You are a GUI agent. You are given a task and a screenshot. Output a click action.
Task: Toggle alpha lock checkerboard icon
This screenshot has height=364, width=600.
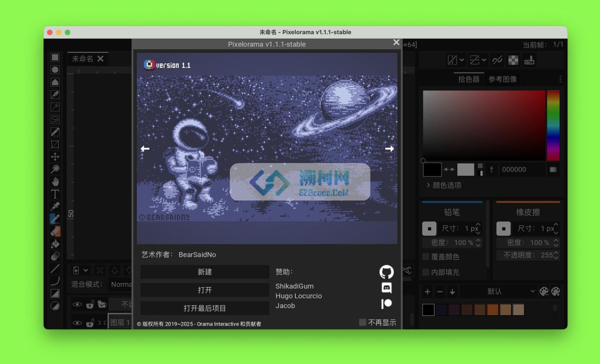(514, 60)
